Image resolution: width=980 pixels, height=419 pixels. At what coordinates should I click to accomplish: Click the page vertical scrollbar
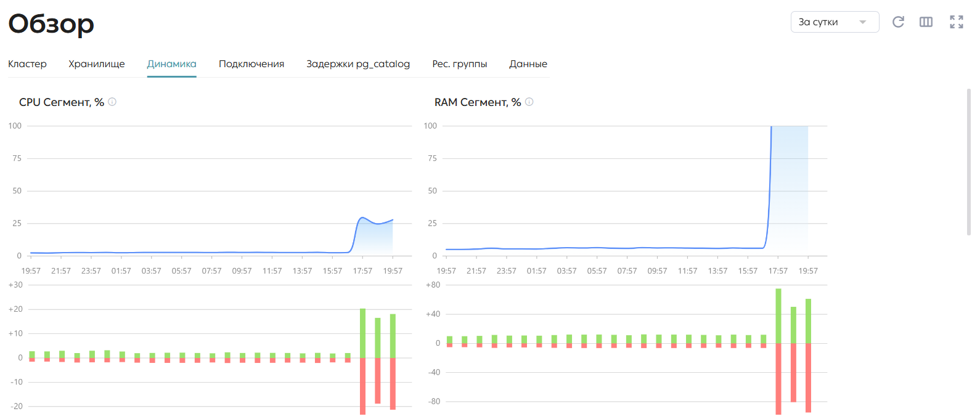[969, 162]
